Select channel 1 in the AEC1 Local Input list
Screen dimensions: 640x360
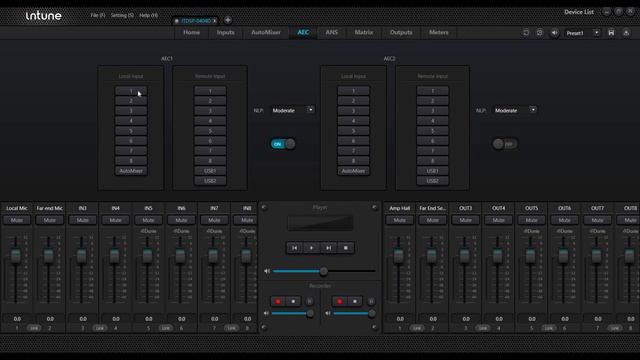[x=131, y=91]
